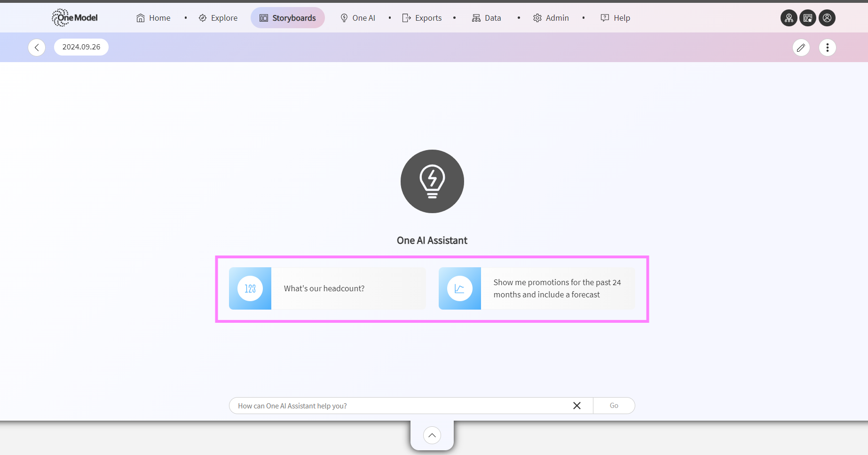Open the One AI menu

(x=358, y=18)
